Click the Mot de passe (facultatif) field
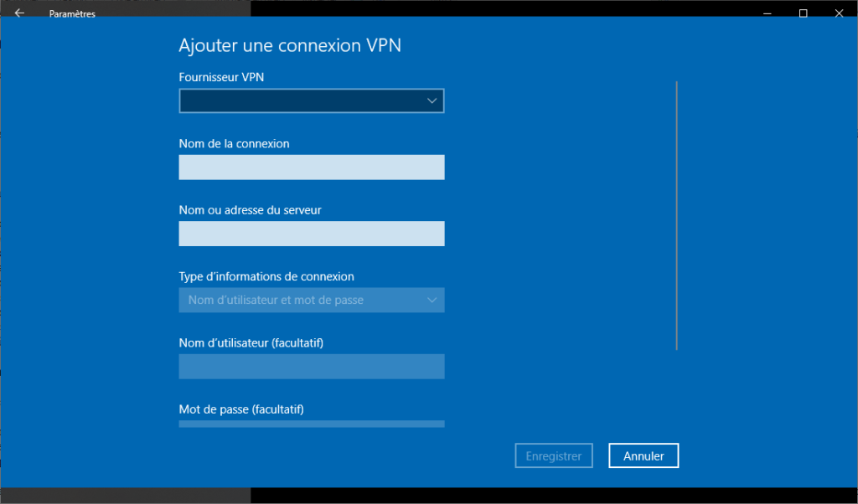This screenshot has height=504, width=858. point(312,424)
